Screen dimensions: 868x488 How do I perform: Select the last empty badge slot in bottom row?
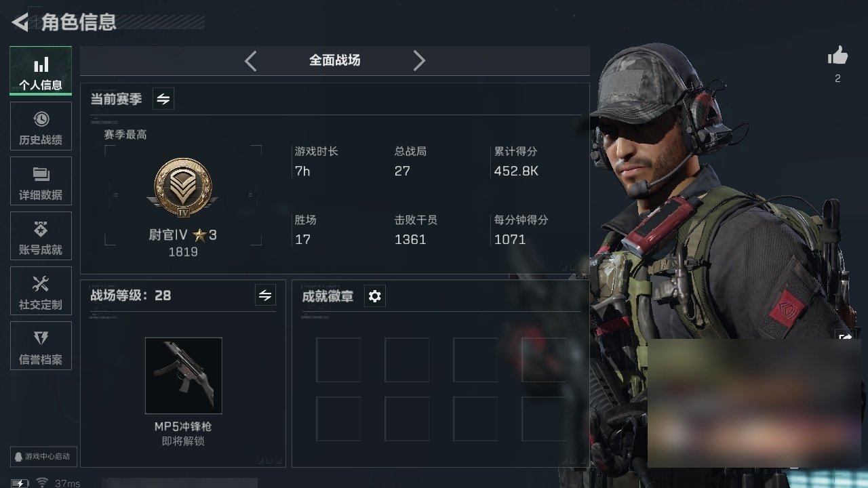pyautogui.click(x=544, y=419)
